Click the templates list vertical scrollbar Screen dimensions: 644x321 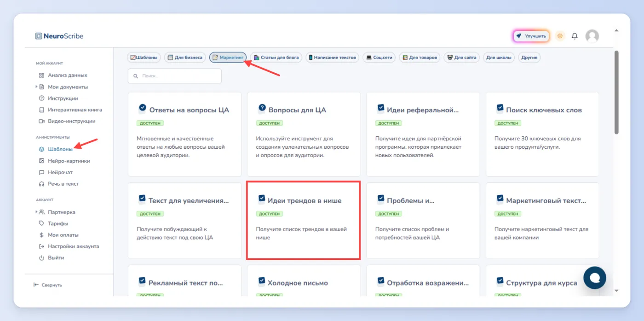coord(616,93)
